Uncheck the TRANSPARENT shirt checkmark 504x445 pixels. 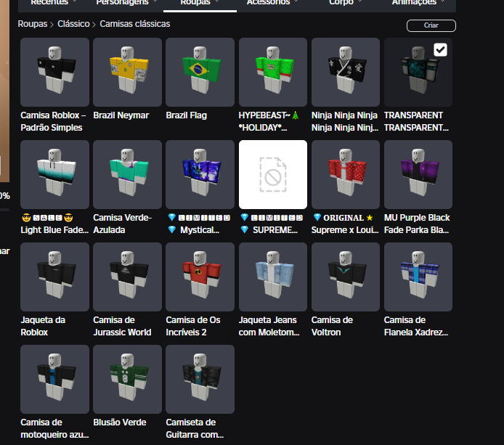pyautogui.click(x=440, y=50)
